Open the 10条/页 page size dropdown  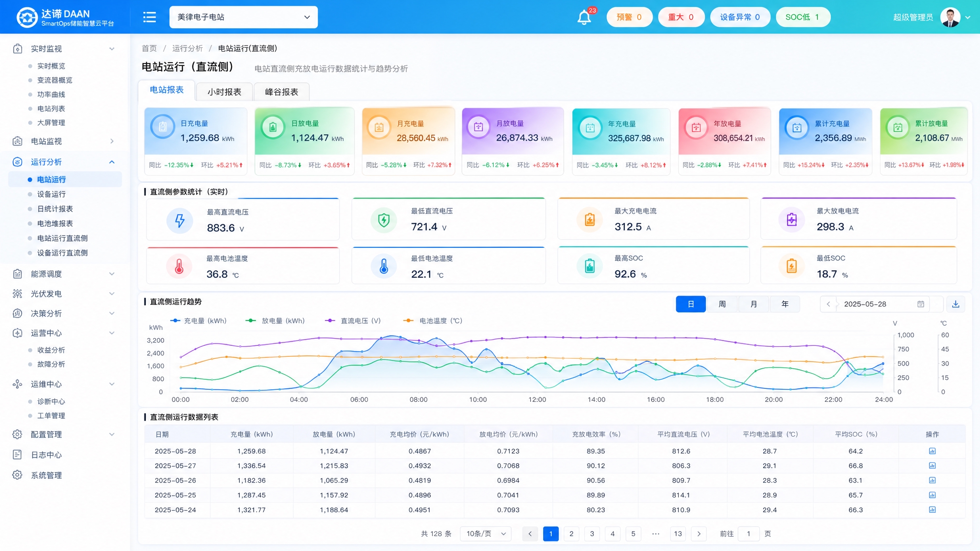click(486, 534)
